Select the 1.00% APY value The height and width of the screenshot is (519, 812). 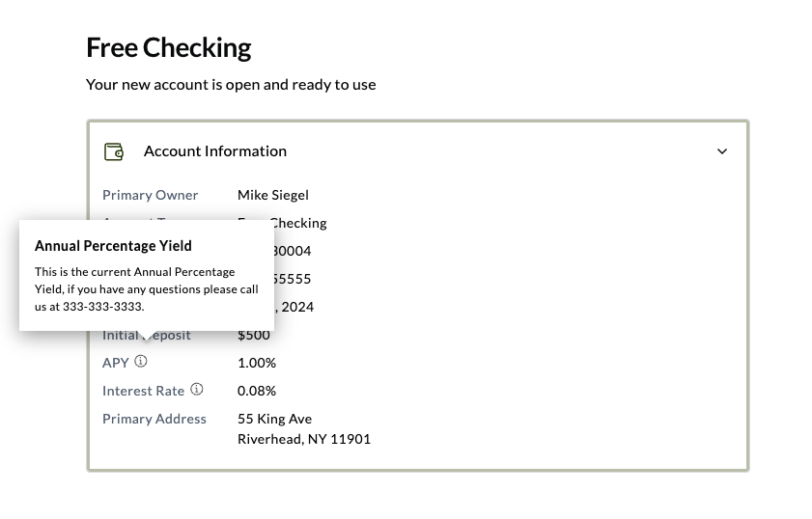click(257, 363)
